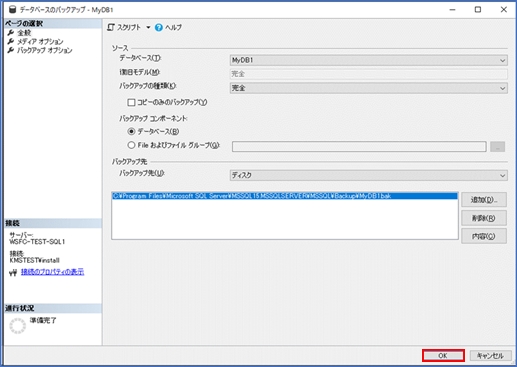Open the Script dropdown arrow
Viewport: 517px width, 367px height.
148,27
